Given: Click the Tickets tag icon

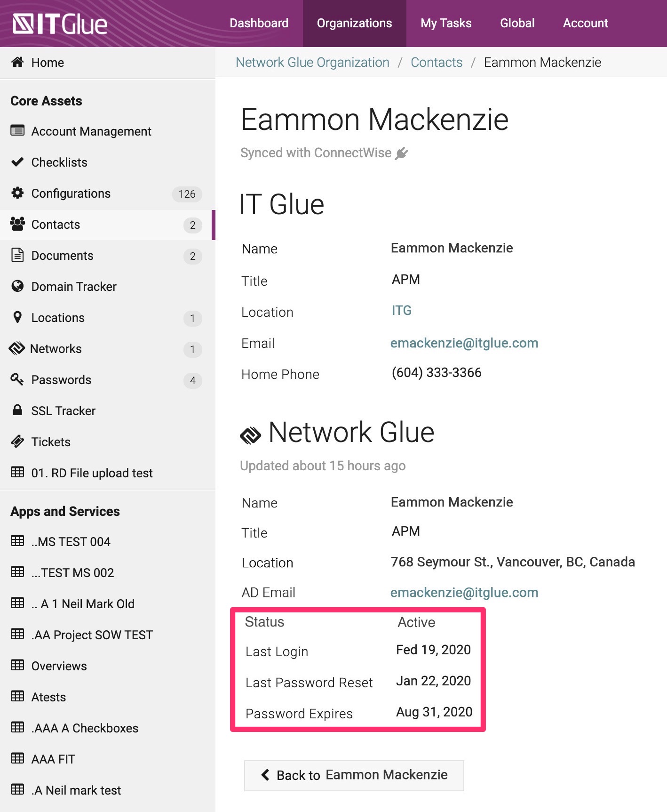Looking at the screenshot, I should click(x=17, y=442).
